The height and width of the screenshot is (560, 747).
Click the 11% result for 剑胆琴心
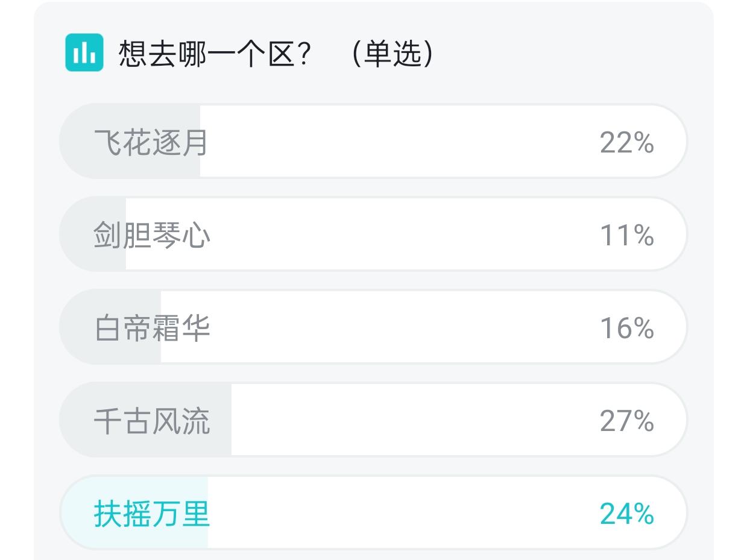626,235
